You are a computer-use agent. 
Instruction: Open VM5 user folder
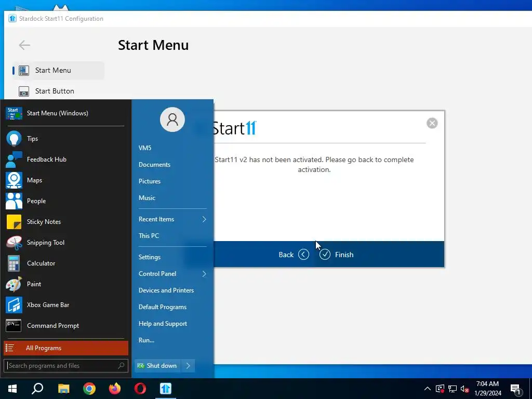(145, 148)
